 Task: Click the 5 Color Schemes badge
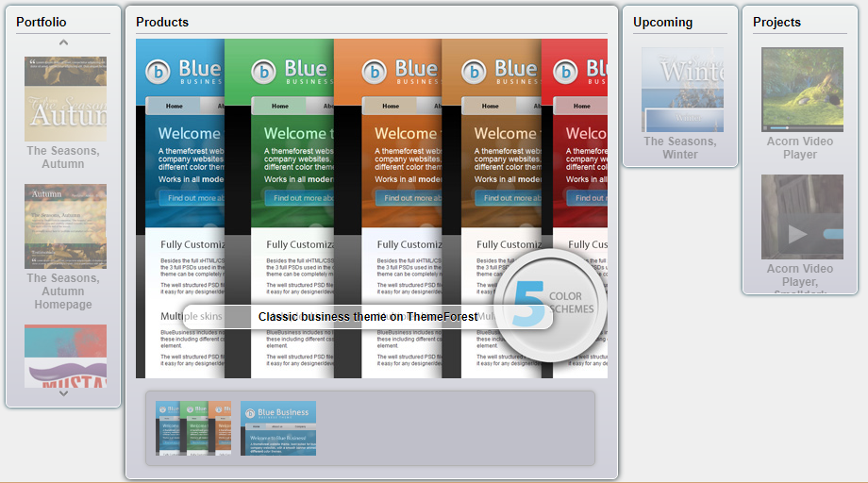(x=550, y=306)
